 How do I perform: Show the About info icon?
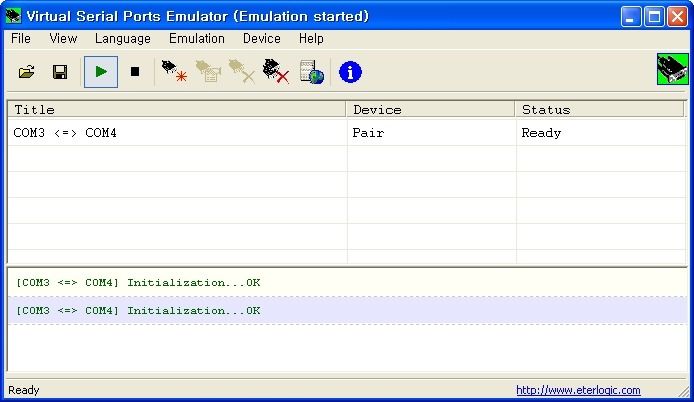coord(350,72)
